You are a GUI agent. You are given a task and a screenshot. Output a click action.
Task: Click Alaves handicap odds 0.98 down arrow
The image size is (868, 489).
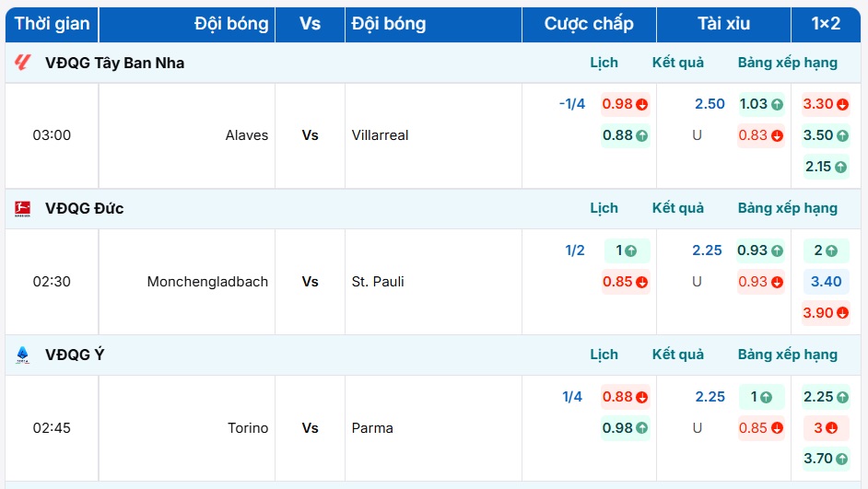641,104
